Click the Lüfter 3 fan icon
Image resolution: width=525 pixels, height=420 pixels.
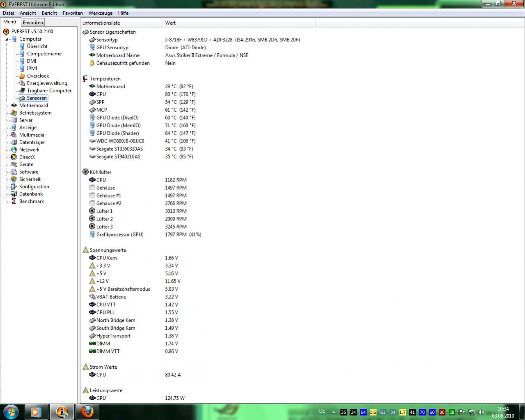click(x=92, y=227)
